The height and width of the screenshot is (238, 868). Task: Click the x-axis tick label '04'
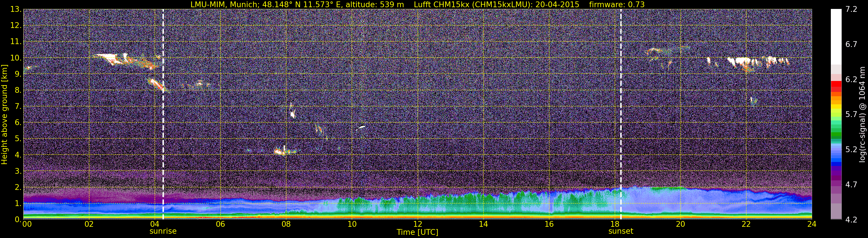pos(155,224)
